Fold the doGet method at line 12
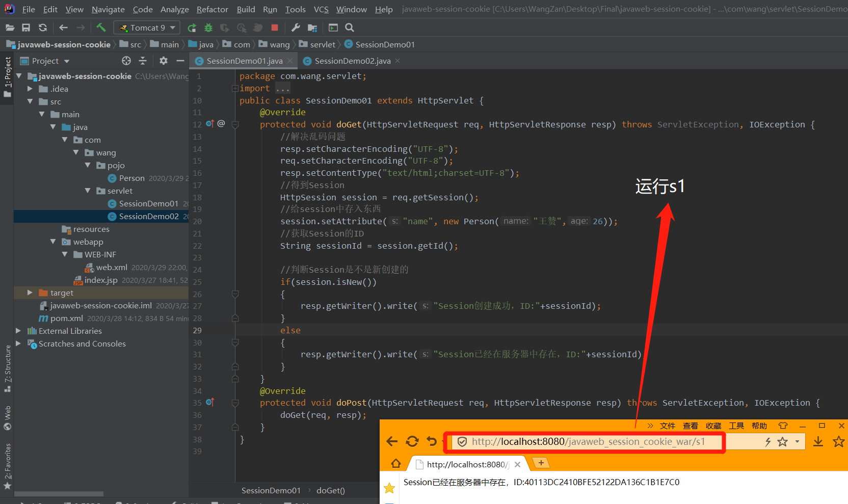Viewport: 848px width, 504px height. [x=235, y=124]
